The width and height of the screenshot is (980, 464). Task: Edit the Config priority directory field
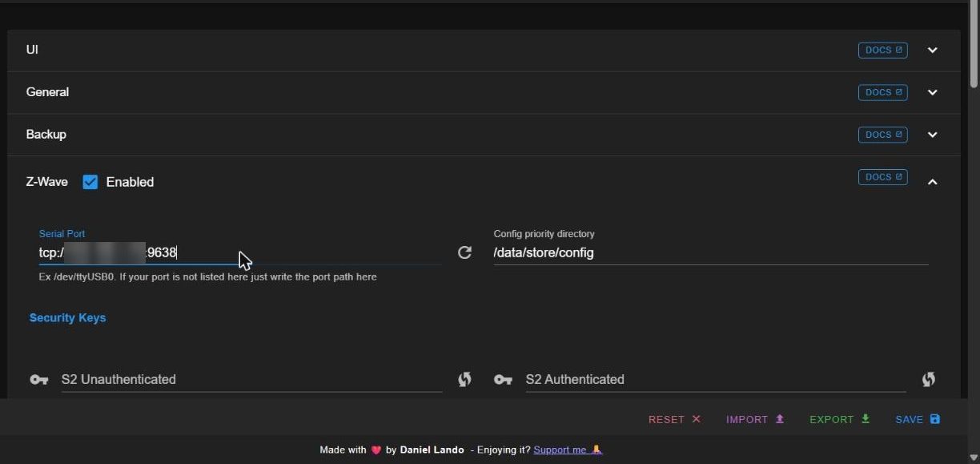click(x=711, y=252)
